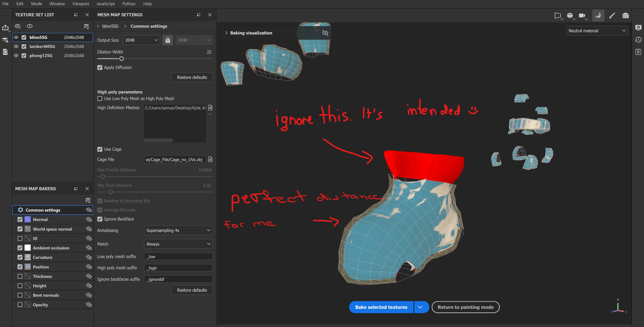Screen dimensions: 644x327
Task: Open the history icon in the right sidebar
Action: (638, 40)
